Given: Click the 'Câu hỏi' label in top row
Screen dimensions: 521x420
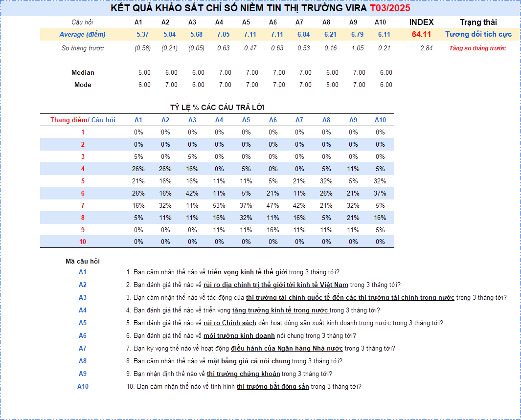Looking at the screenshot, I should point(82,22).
